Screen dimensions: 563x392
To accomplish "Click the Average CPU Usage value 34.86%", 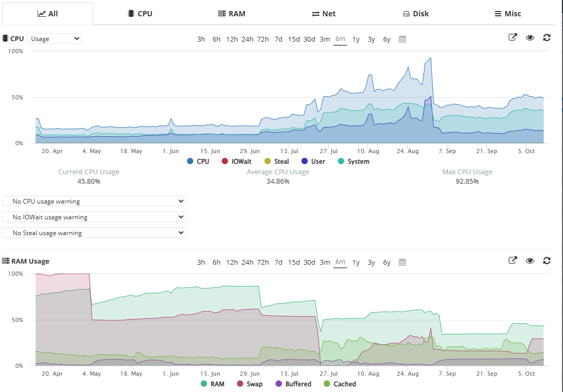I will [x=278, y=181].
